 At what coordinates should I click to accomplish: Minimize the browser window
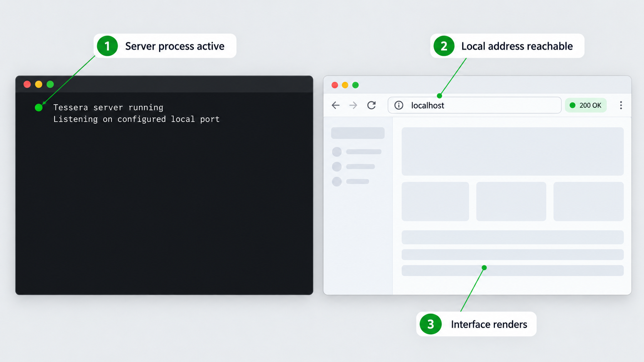345,85
